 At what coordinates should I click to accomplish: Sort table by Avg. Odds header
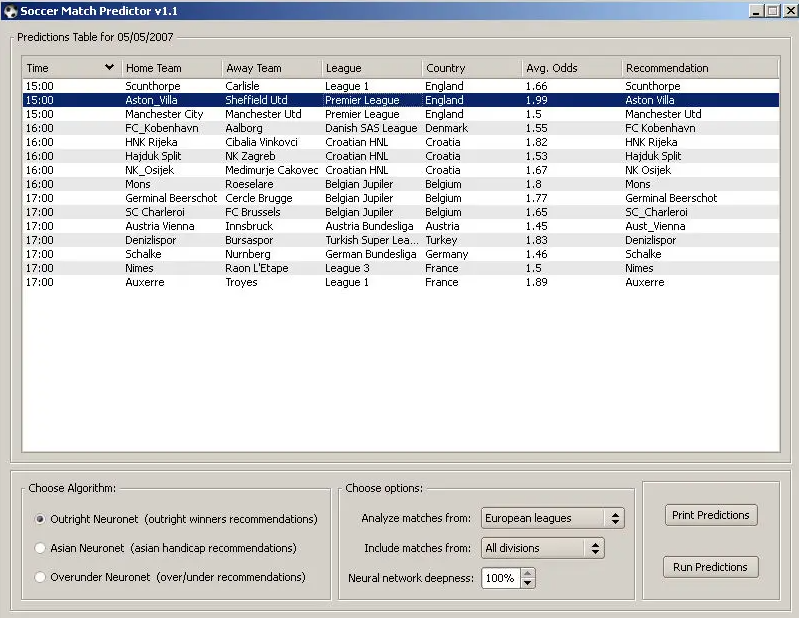pos(570,68)
